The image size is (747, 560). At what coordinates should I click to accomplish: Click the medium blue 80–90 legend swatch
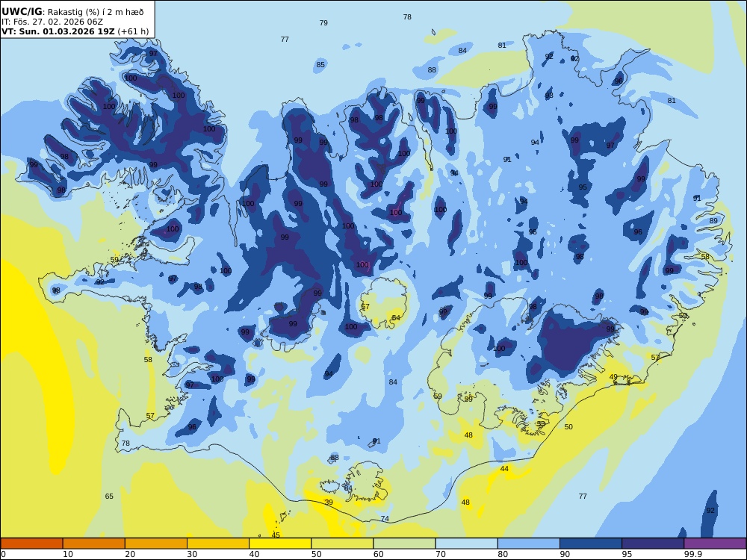529,544
